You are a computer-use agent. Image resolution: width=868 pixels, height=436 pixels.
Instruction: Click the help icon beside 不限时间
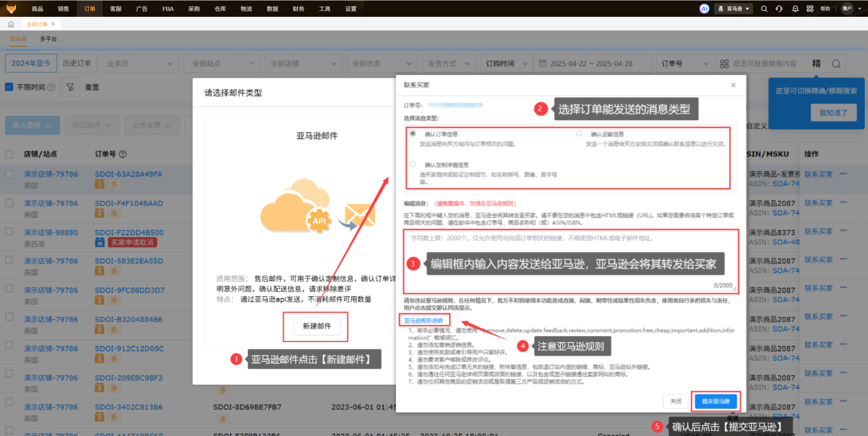pyautogui.click(x=51, y=87)
